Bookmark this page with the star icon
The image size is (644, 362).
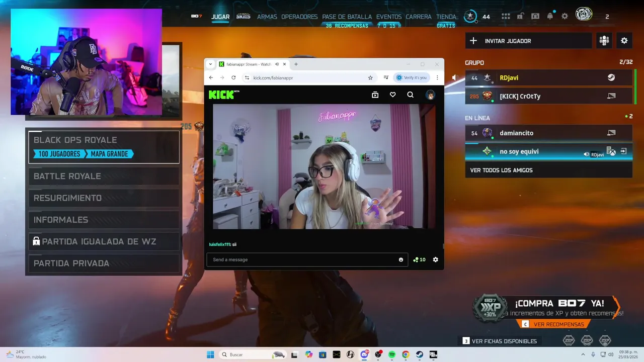click(370, 77)
